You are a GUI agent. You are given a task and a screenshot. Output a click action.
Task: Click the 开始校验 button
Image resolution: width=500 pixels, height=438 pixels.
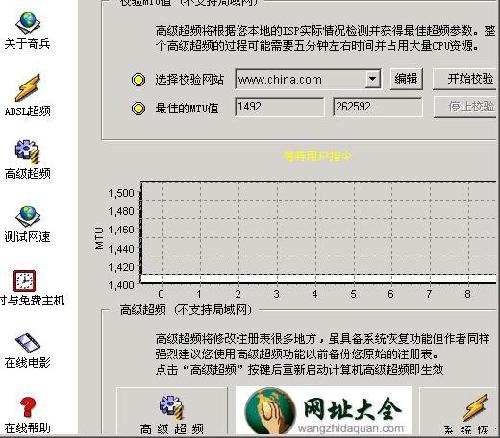pyautogui.click(x=465, y=79)
